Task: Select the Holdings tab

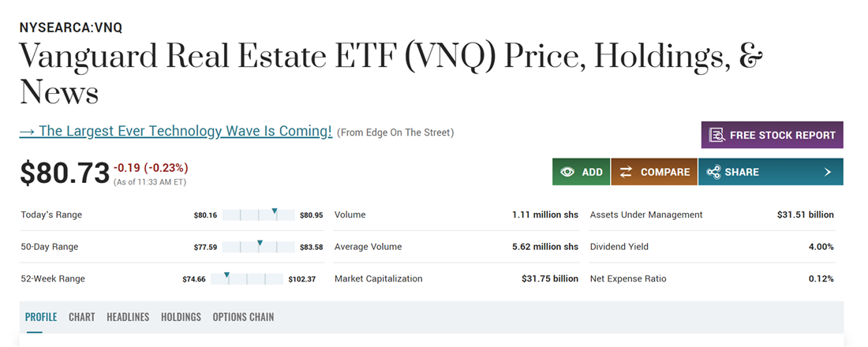Action: point(181,317)
